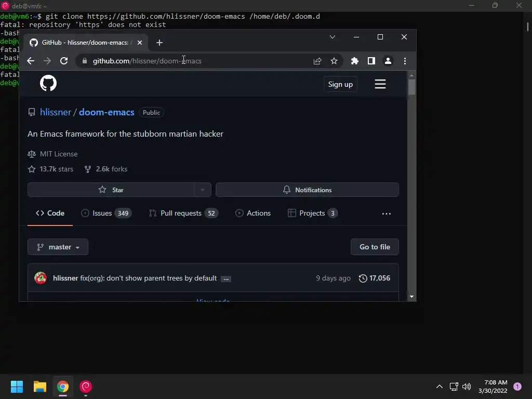Click the GitHub Octocat logo
The height and width of the screenshot is (399, 532).
tap(48, 83)
